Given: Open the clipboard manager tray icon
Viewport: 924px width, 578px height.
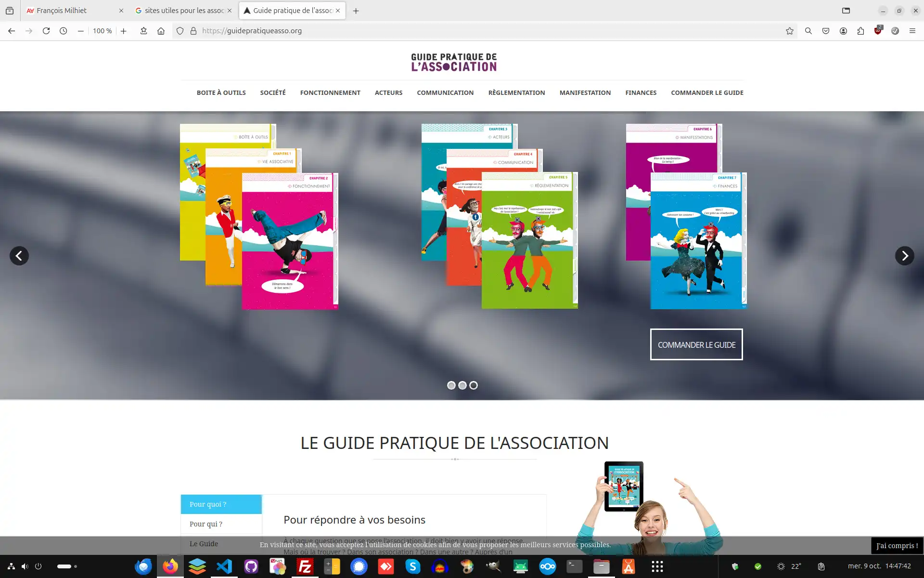Looking at the screenshot, I should (x=821, y=566).
